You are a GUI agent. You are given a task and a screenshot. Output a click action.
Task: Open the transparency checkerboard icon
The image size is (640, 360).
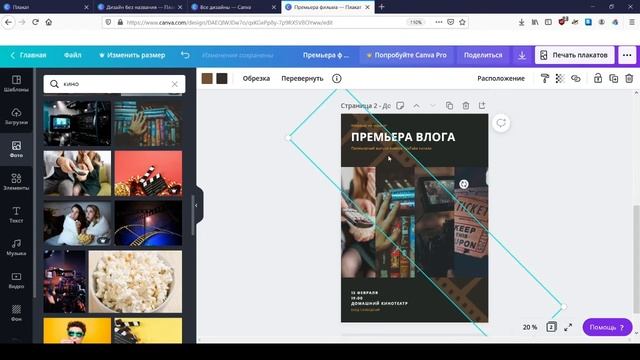[x=560, y=78]
